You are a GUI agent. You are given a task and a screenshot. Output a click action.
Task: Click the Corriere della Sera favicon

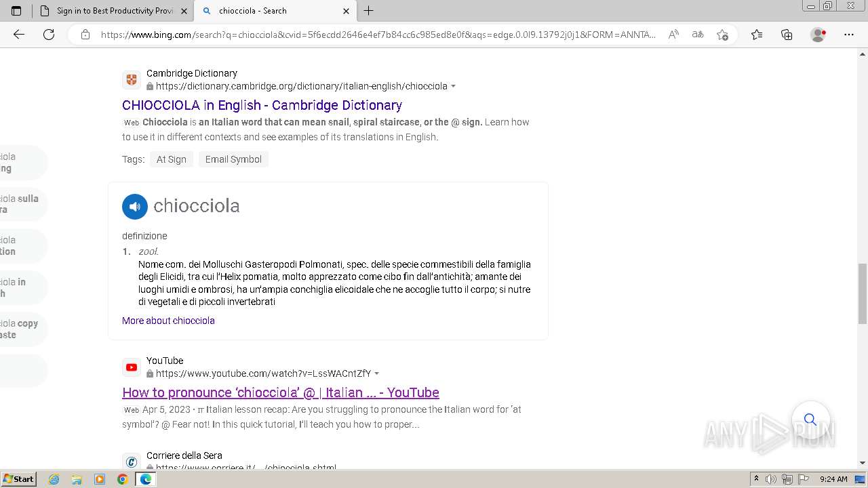(132, 462)
